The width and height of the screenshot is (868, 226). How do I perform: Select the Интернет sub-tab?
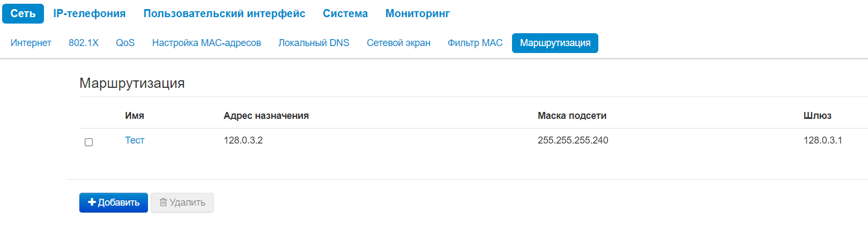click(31, 43)
